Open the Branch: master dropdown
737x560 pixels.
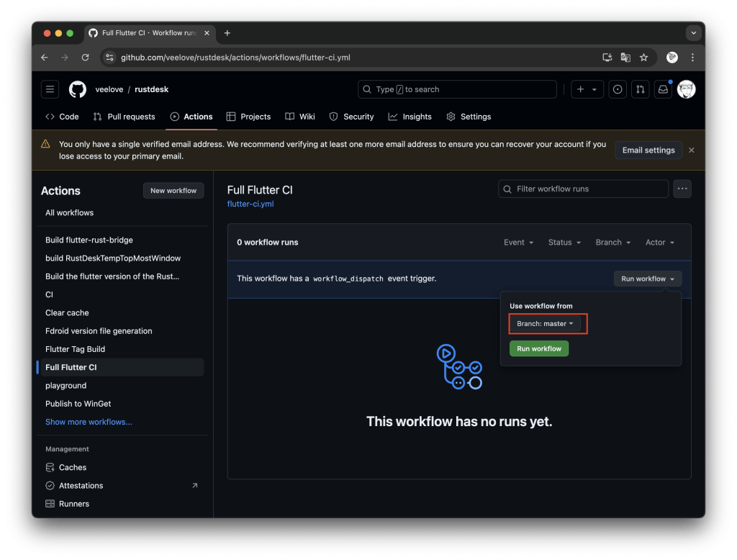(x=547, y=323)
